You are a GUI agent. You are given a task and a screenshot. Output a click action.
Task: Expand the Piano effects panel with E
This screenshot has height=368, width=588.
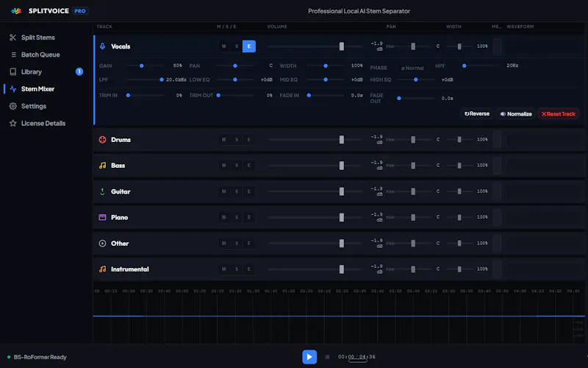click(249, 217)
